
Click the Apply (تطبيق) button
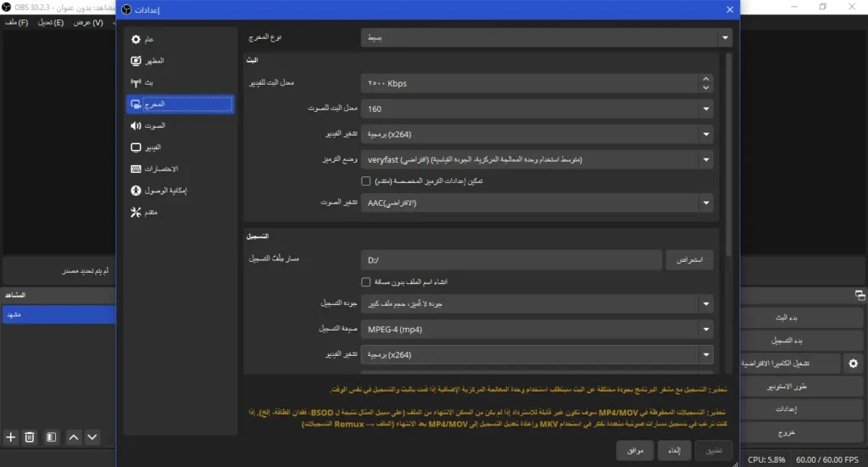pyautogui.click(x=714, y=450)
